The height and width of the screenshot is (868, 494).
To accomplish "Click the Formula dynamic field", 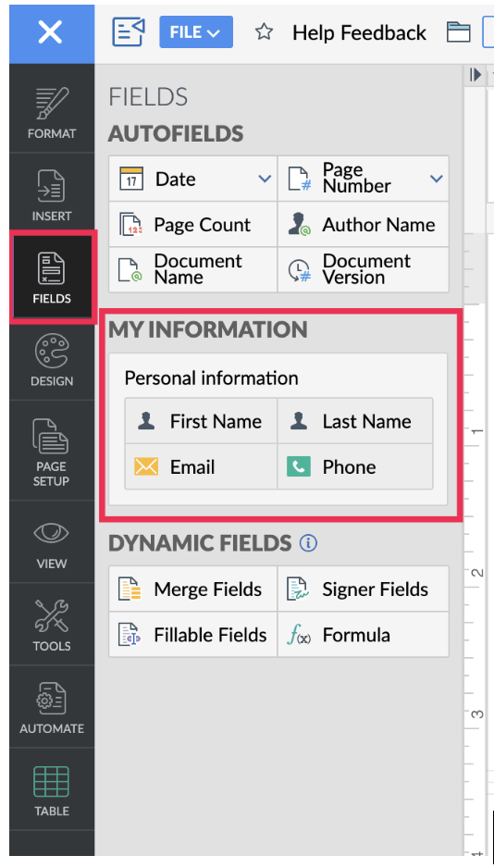I will pyautogui.click(x=364, y=635).
